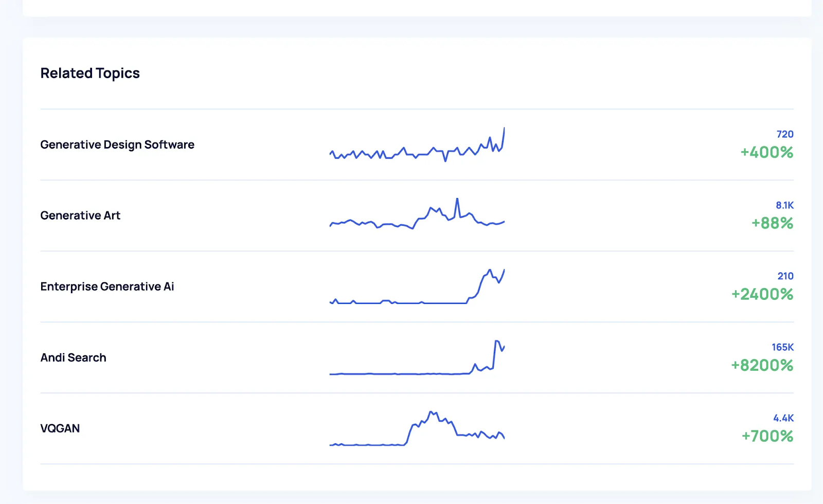Click the +2400% growth figure
Viewport: 823px width, 504px height.
(762, 294)
